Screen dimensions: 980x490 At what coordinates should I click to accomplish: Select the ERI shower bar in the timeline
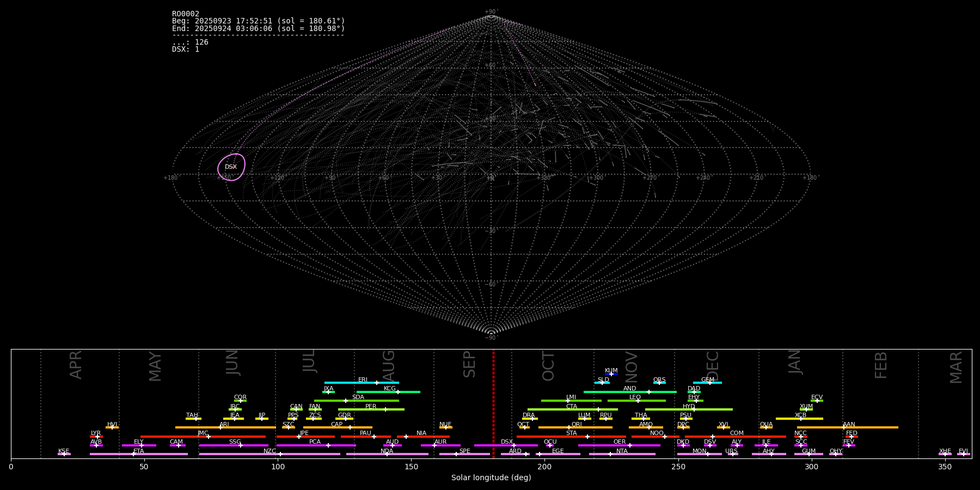point(362,383)
